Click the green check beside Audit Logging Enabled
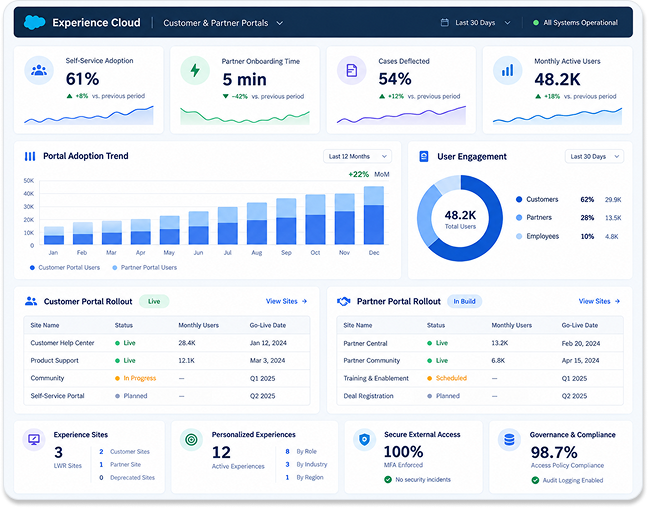Screen dimensions: 648x508 535,480
